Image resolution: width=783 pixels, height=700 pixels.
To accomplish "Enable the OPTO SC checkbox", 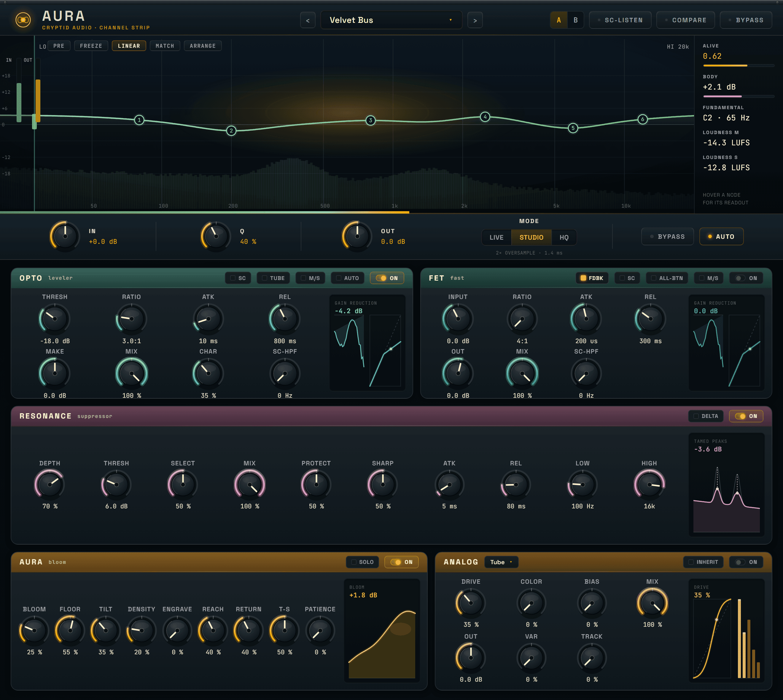I will pos(238,278).
